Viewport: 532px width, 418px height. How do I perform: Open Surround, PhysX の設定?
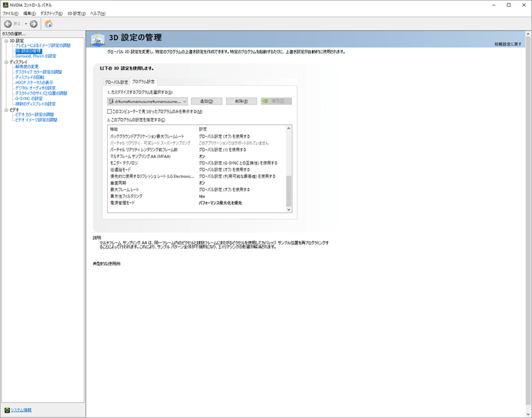36,56
